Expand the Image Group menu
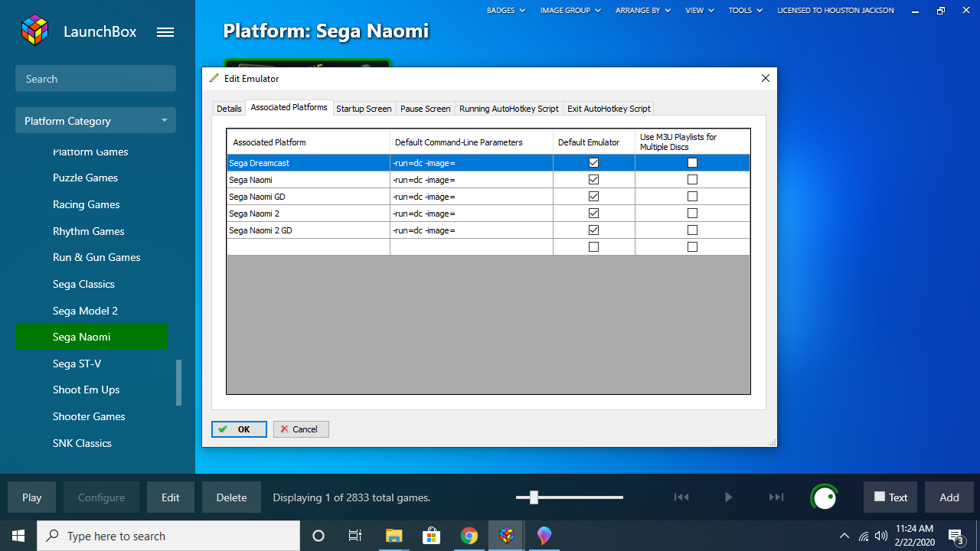The image size is (980, 551). [x=570, y=11]
